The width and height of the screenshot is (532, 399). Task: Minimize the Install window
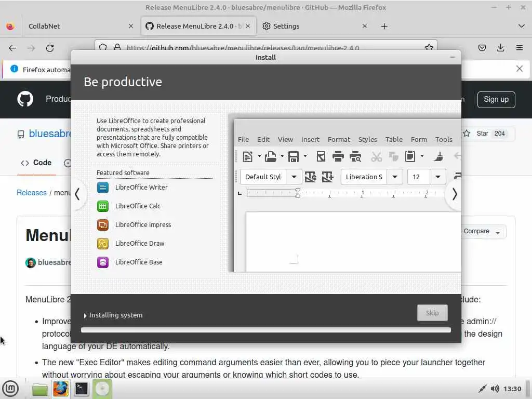tap(453, 57)
